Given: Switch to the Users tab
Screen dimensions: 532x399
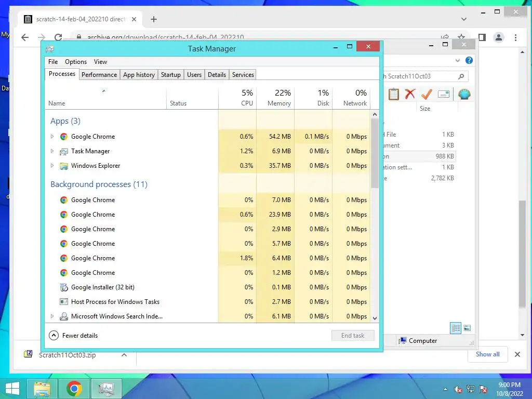Looking at the screenshot, I should click(194, 75).
